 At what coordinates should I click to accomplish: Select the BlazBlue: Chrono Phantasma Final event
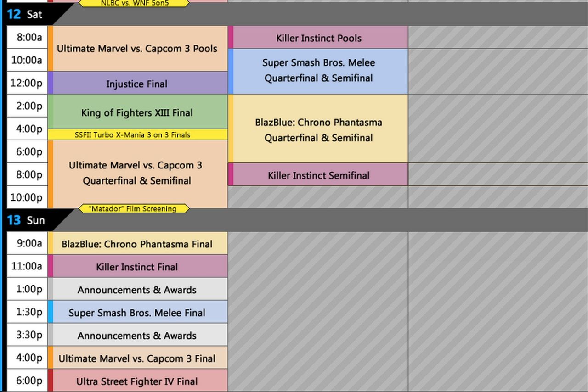pos(137,244)
